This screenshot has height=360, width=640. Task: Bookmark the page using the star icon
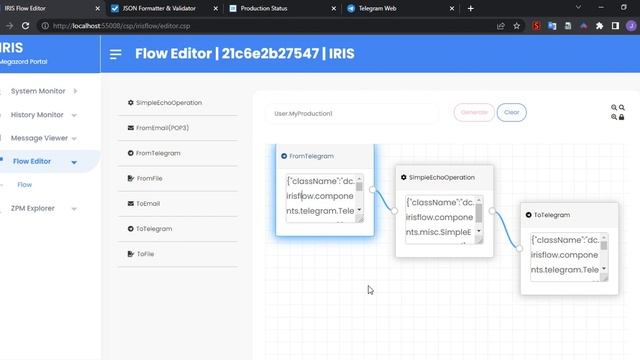[516, 26]
